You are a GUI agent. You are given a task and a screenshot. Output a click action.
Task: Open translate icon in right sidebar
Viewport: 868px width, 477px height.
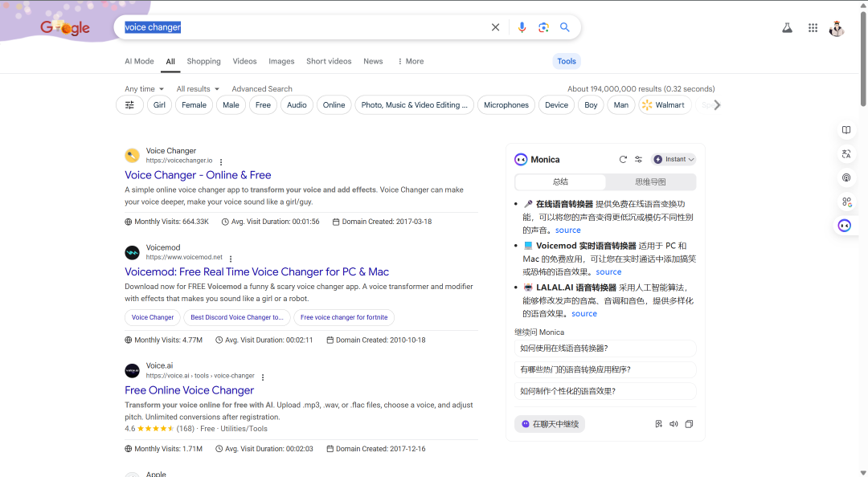tap(846, 154)
